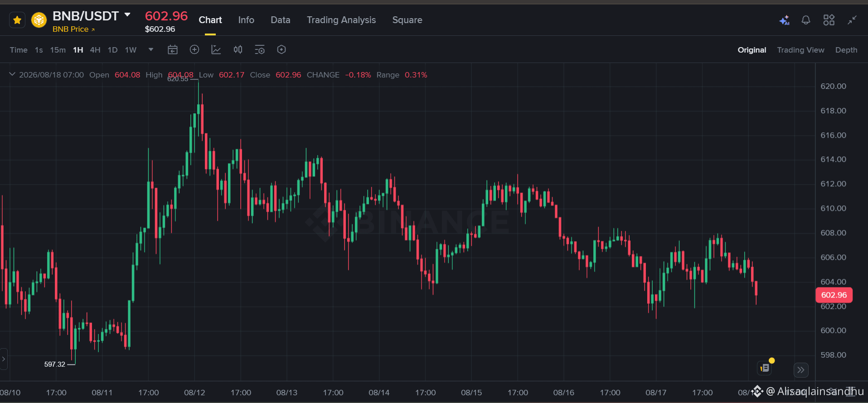Open the calendar date picker icon
The width and height of the screenshot is (868, 403).
173,50
